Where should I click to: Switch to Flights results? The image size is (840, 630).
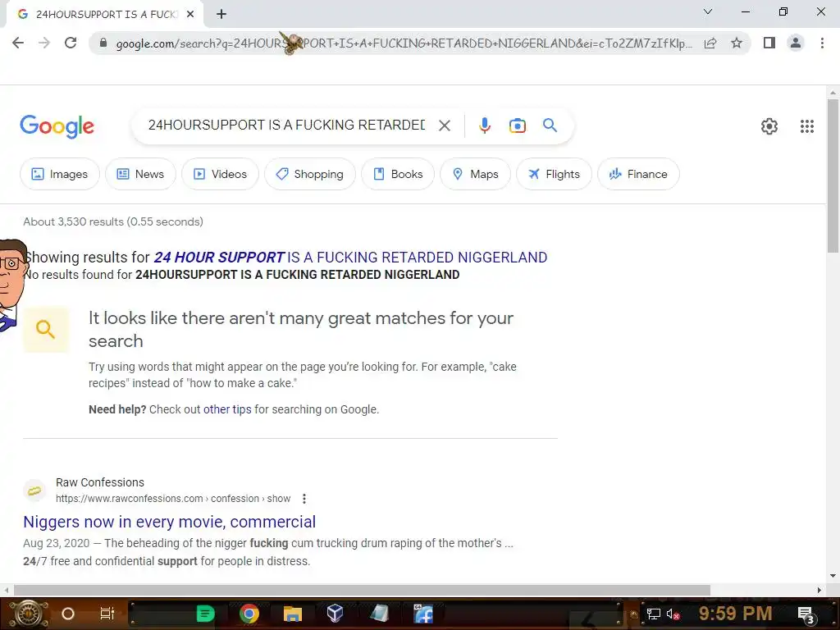[554, 174]
